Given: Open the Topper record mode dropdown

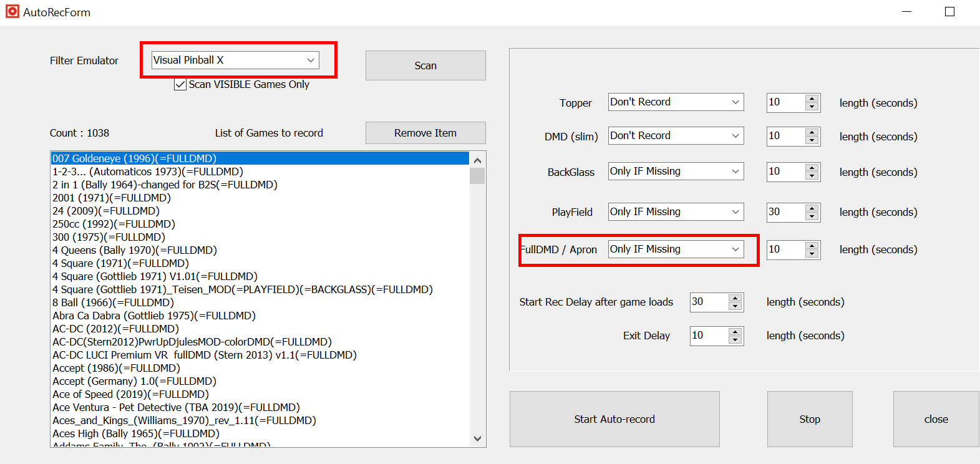Looking at the screenshot, I should pos(676,102).
